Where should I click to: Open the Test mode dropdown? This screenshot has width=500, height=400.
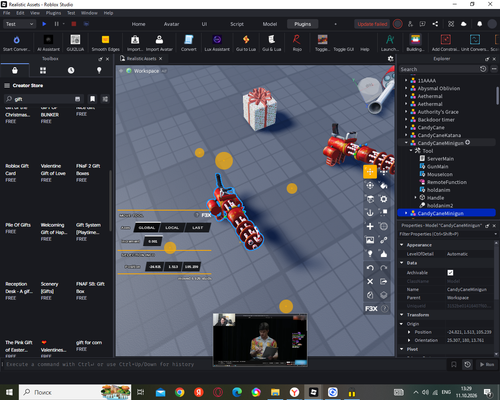pos(19,24)
